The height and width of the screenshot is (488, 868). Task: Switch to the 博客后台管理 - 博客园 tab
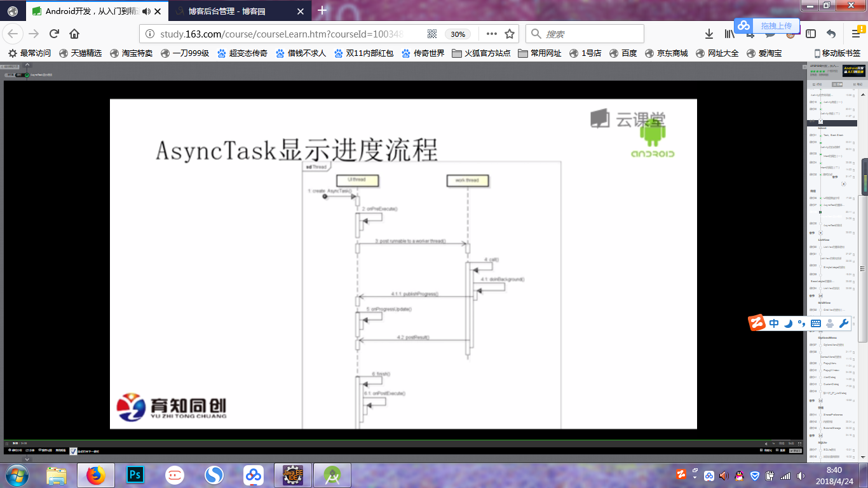coord(235,11)
